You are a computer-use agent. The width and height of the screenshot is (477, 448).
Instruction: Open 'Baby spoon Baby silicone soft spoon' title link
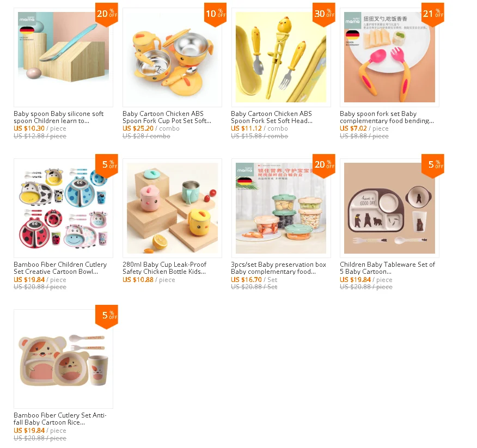[59, 117]
